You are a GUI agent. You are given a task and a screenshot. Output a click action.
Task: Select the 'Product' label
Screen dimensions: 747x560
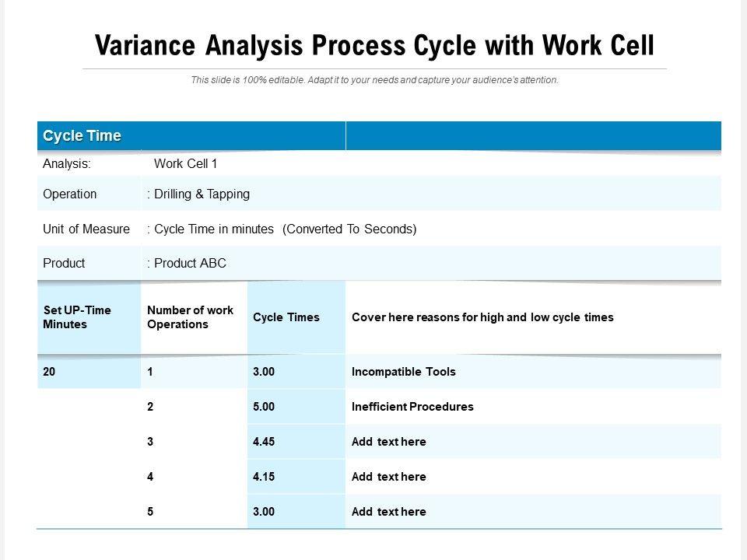tap(64, 264)
